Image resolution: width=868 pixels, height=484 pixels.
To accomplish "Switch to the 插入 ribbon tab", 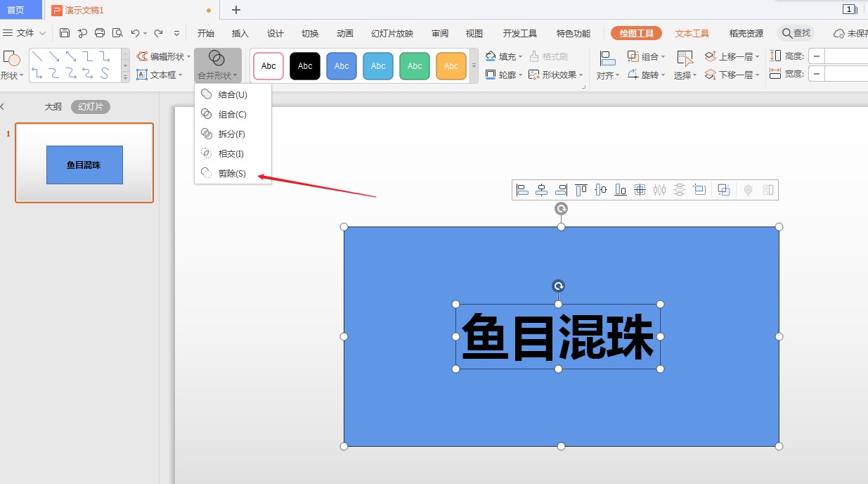I will click(240, 32).
